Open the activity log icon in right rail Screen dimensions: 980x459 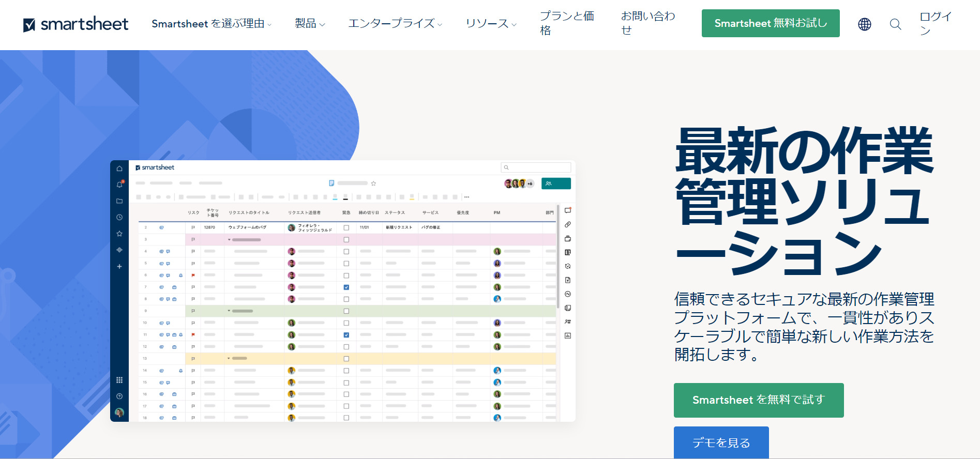click(568, 294)
